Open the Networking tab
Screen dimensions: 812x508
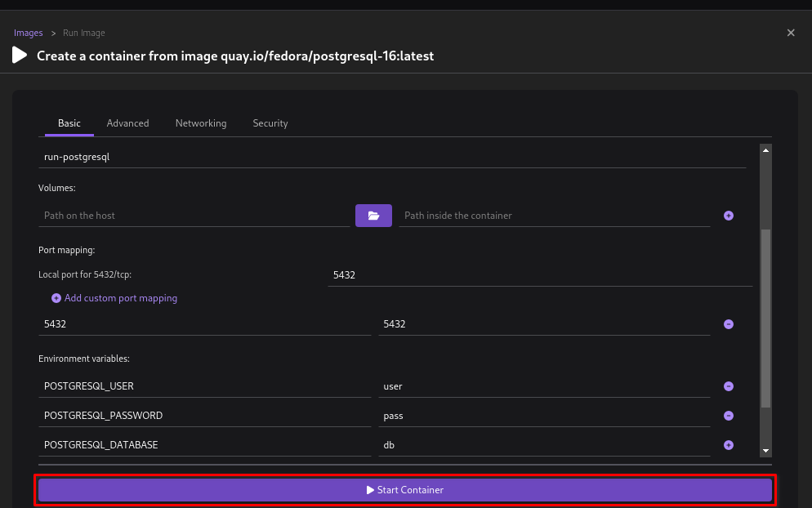pos(201,123)
